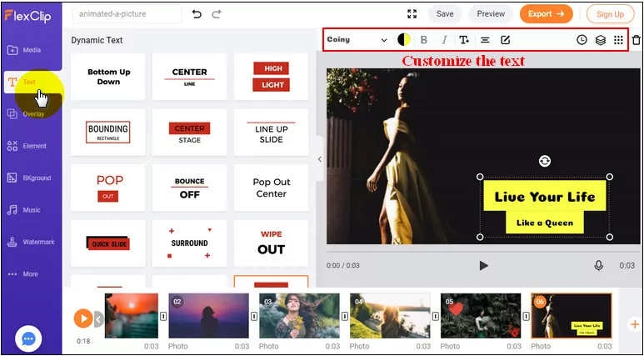
Task: Open the layers stacking icon
Action: (x=601, y=40)
